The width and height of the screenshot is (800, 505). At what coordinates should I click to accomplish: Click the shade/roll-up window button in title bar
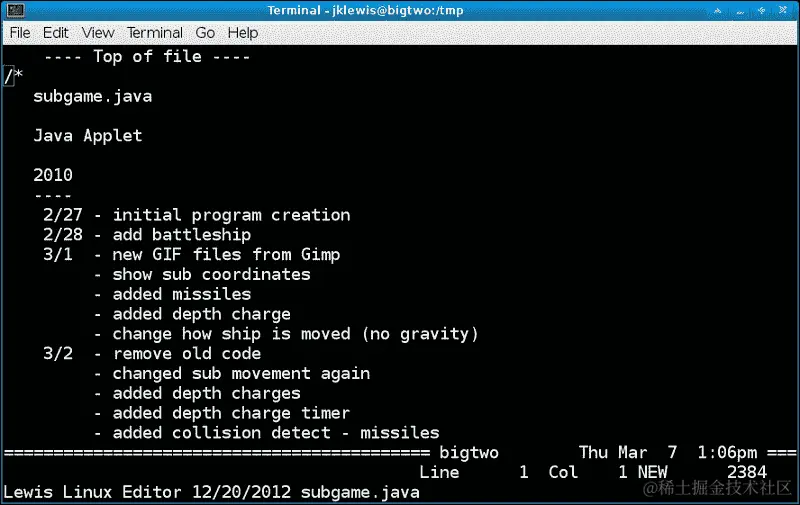[x=717, y=10]
